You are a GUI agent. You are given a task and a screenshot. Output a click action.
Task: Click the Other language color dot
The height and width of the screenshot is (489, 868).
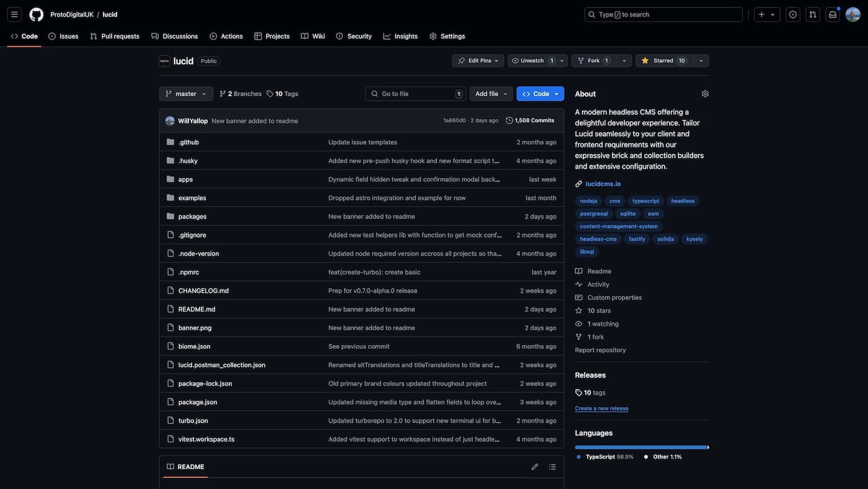point(646,457)
